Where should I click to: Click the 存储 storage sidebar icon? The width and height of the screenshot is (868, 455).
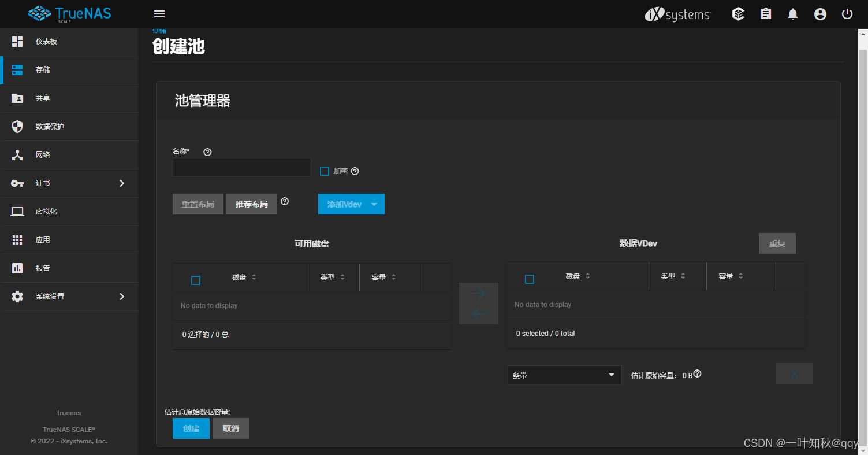click(x=17, y=70)
